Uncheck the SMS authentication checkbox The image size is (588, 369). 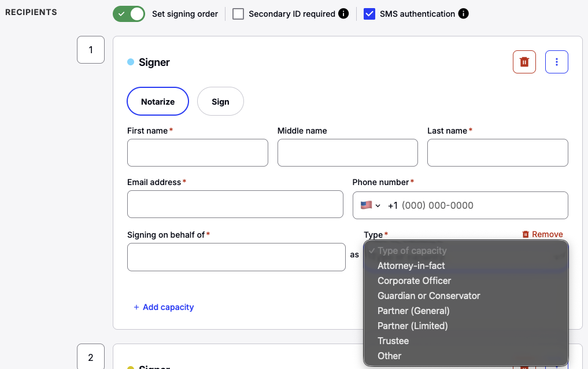coord(369,13)
